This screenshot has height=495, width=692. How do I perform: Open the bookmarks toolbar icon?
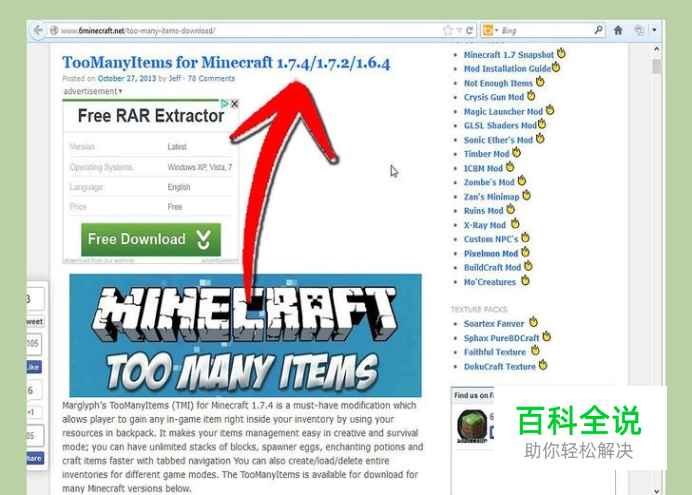[639, 30]
